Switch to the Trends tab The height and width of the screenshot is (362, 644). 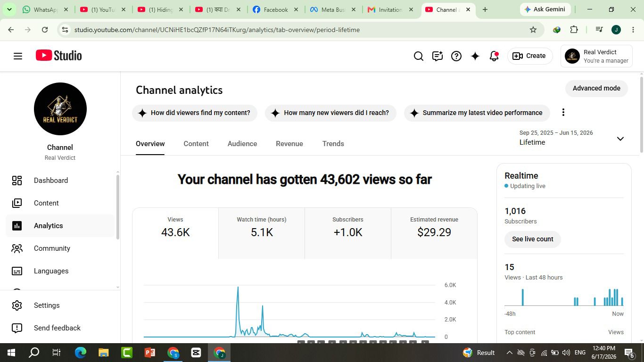pyautogui.click(x=333, y=144)
